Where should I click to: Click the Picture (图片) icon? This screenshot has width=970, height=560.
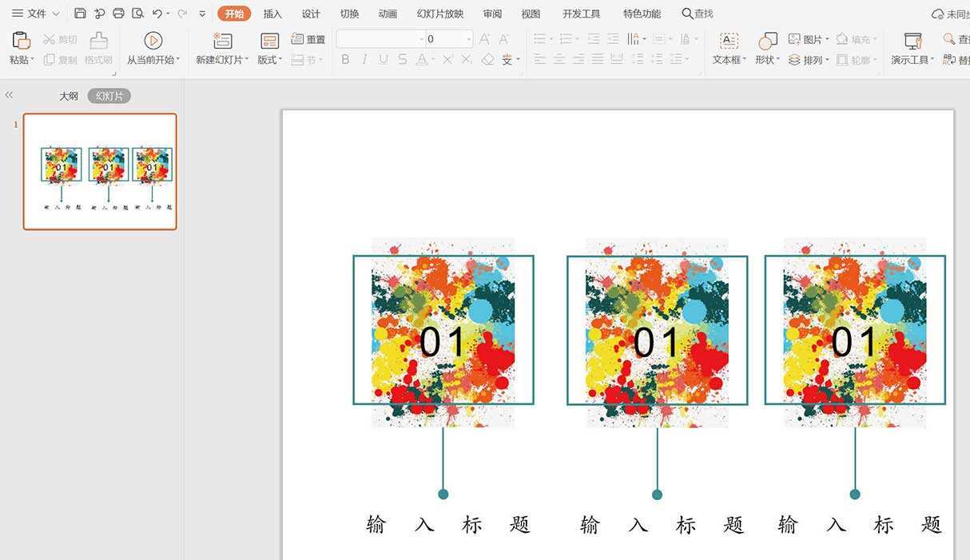(794, 39)
